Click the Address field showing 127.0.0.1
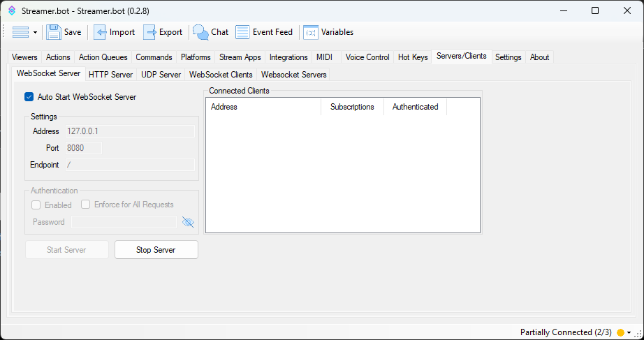This screenshot has width=644, height=340. pos(130,131)
